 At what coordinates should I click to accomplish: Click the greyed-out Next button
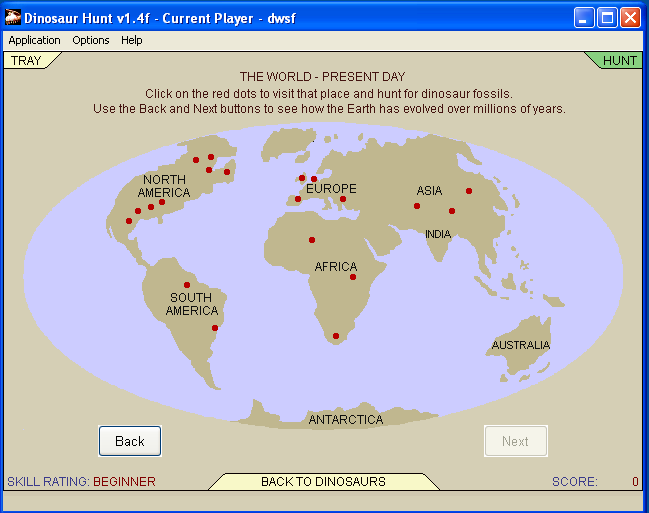tap(516, 441)
